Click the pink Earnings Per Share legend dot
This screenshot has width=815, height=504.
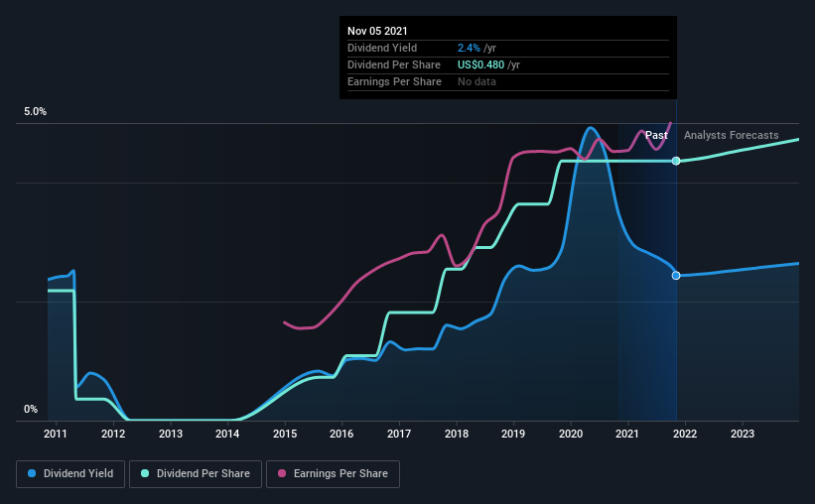pyautogui.click(x=282, y=473)
